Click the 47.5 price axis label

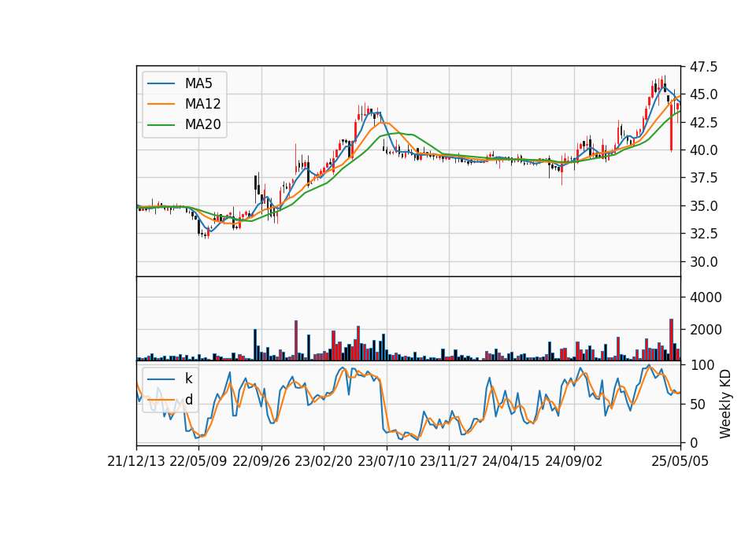703,67
